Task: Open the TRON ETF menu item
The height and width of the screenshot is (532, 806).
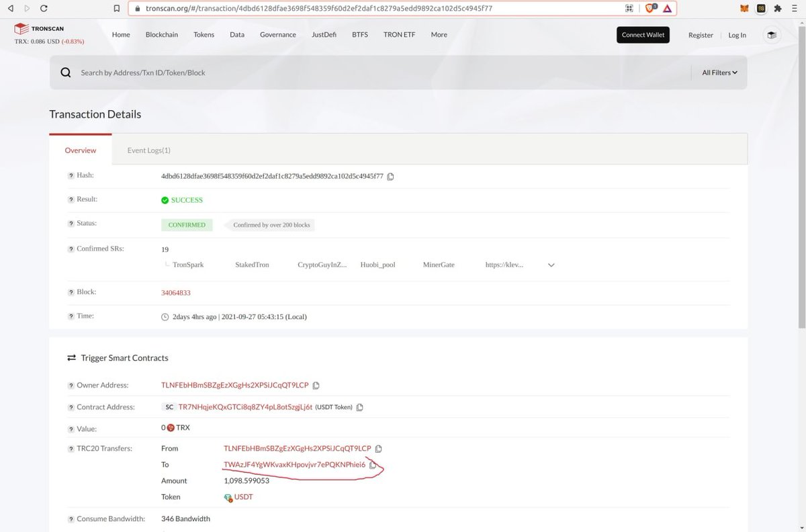Action: pyautogui.click(x=400, y=35)
